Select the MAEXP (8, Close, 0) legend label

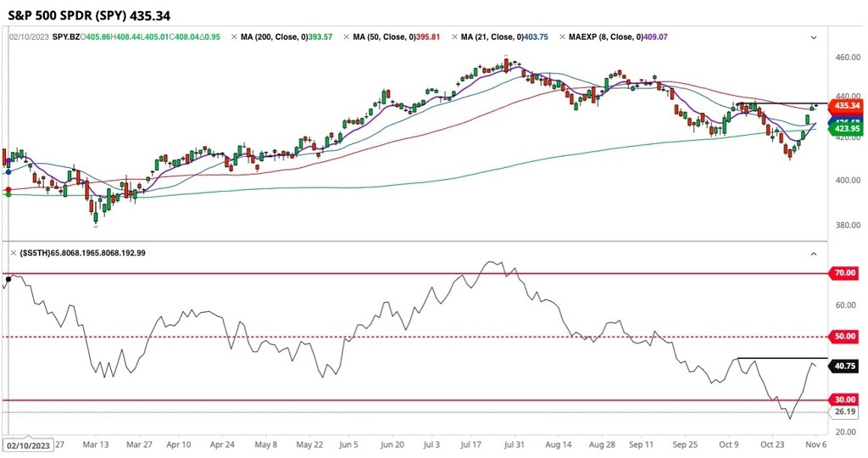tap(607, 37)
